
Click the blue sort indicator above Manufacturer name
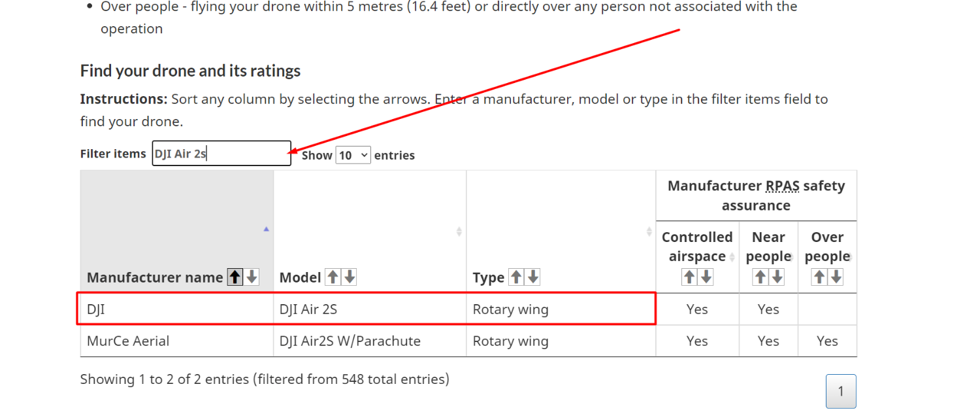click(x=266, y=230)
